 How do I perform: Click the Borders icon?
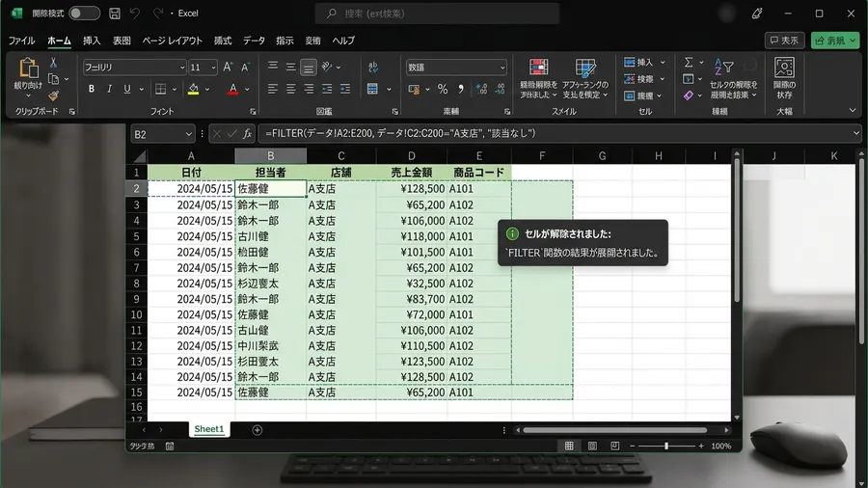click(160, 89)
